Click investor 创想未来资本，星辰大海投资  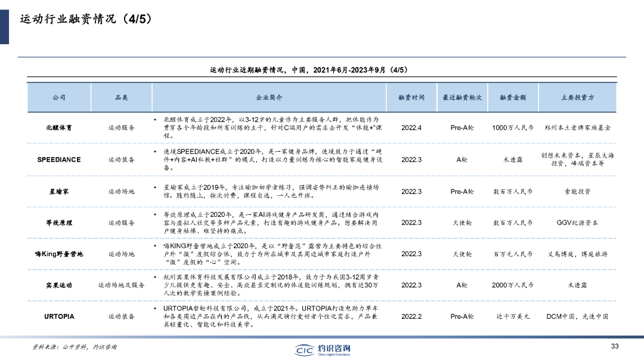pos(577,159)
